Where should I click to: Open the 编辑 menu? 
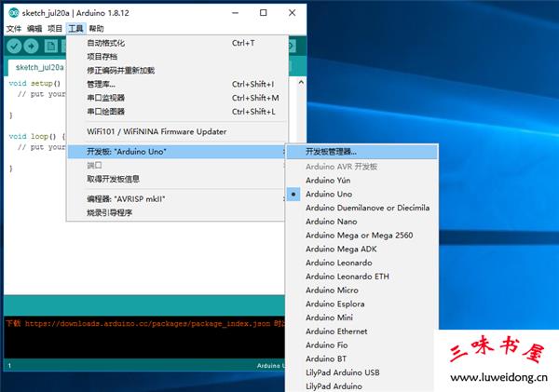pos(34,29)
